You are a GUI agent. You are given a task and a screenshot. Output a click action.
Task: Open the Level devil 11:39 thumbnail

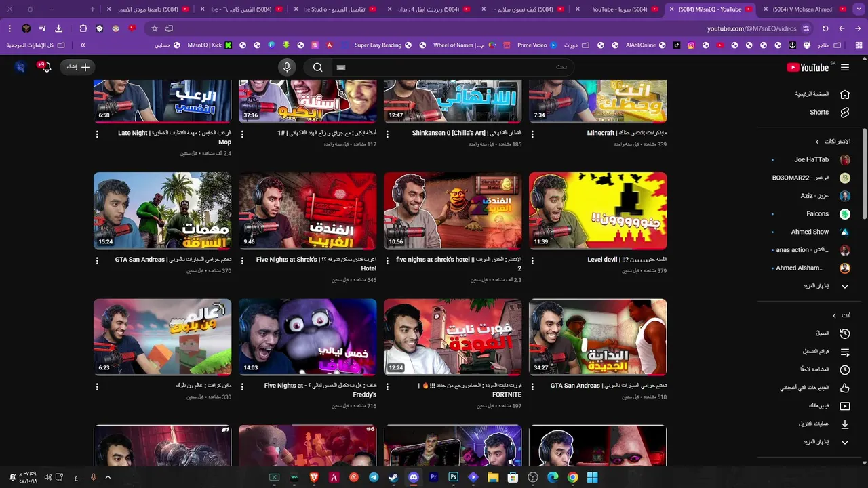coord(598,211)
